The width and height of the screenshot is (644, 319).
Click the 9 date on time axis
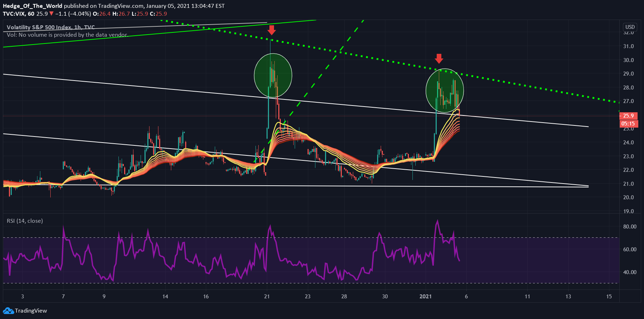(104, 297)
